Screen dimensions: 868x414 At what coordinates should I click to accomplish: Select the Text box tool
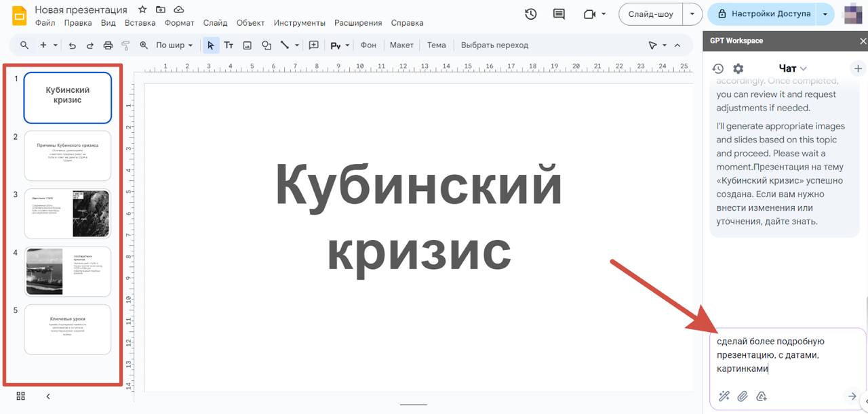click(x=229, y=45)
